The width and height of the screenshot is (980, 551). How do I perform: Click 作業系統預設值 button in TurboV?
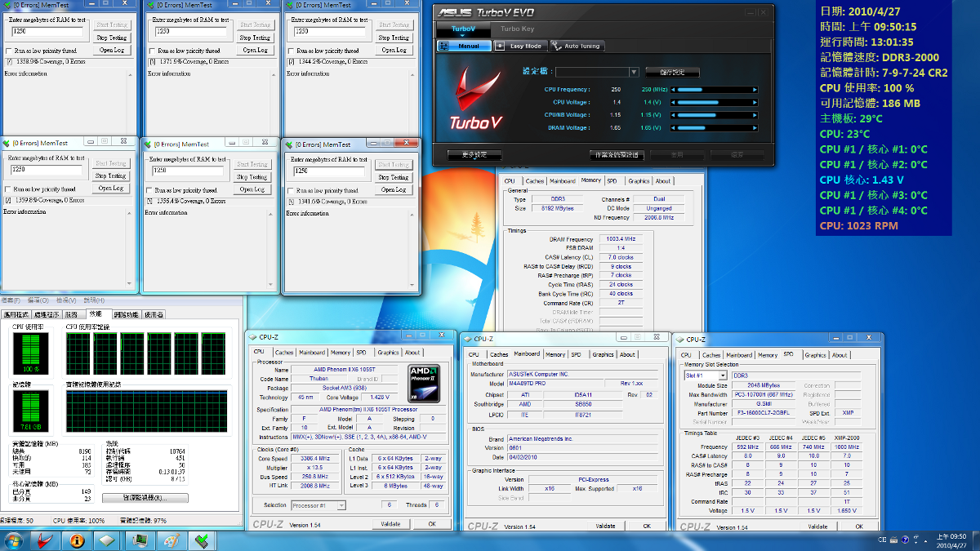[x=617, y=154]
